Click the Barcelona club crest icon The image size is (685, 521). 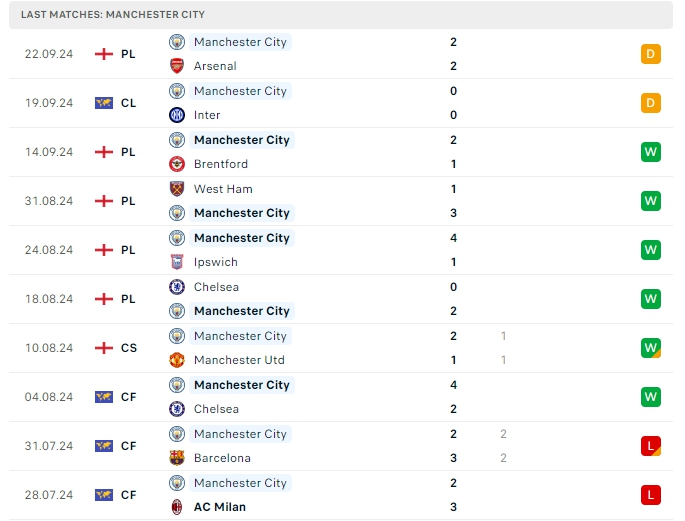click(177, 458)
